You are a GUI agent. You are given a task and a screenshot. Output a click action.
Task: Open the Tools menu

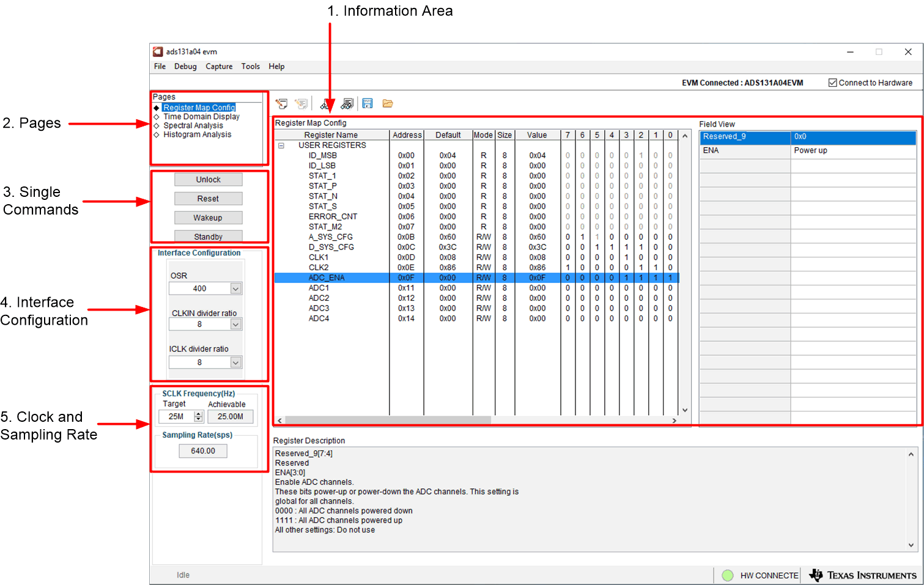250,67
